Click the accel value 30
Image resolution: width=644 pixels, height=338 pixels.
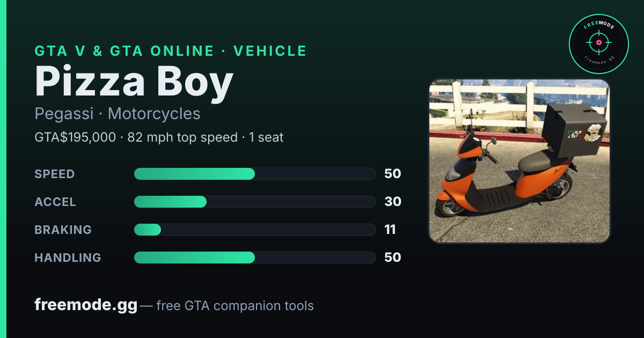pyautogui.click(x=393, y=202)
